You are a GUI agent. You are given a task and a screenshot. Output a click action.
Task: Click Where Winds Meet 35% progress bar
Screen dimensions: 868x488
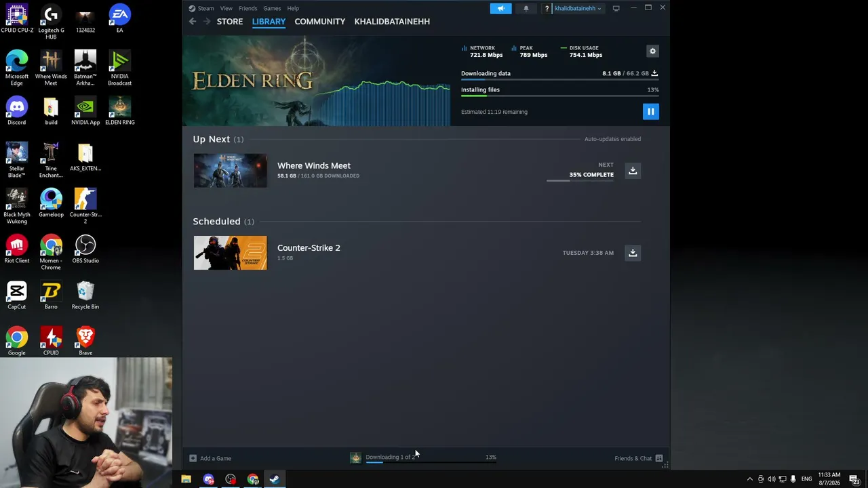(x=580, y=180)
